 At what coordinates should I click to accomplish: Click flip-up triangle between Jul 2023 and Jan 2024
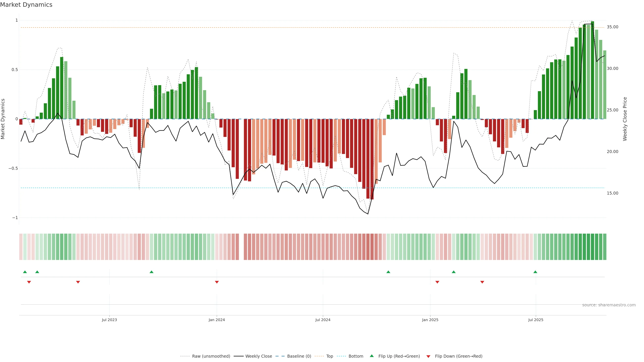pyautogui.click(x=151, y=272)
